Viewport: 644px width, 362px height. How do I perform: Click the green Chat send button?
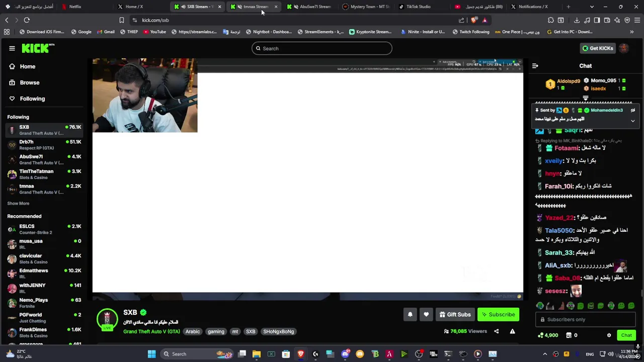[x=626, y=335]
